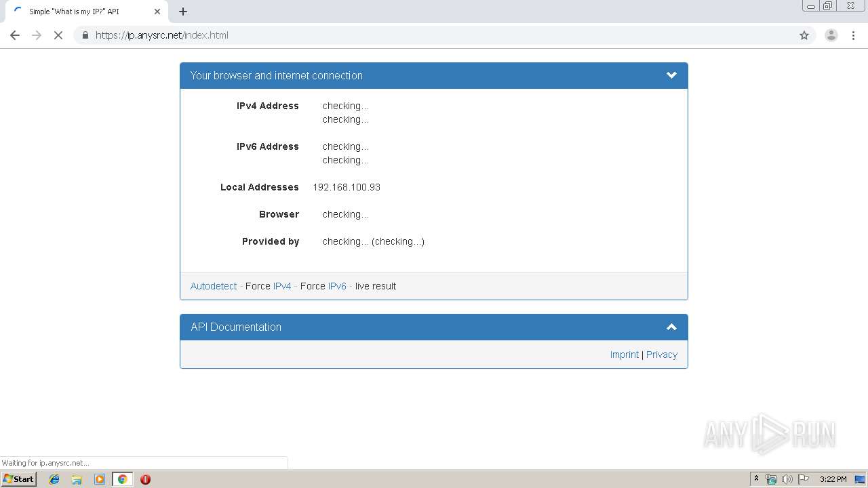
Task: Open the Chrome profile avatar menu
Action: [x=831, y=35]
